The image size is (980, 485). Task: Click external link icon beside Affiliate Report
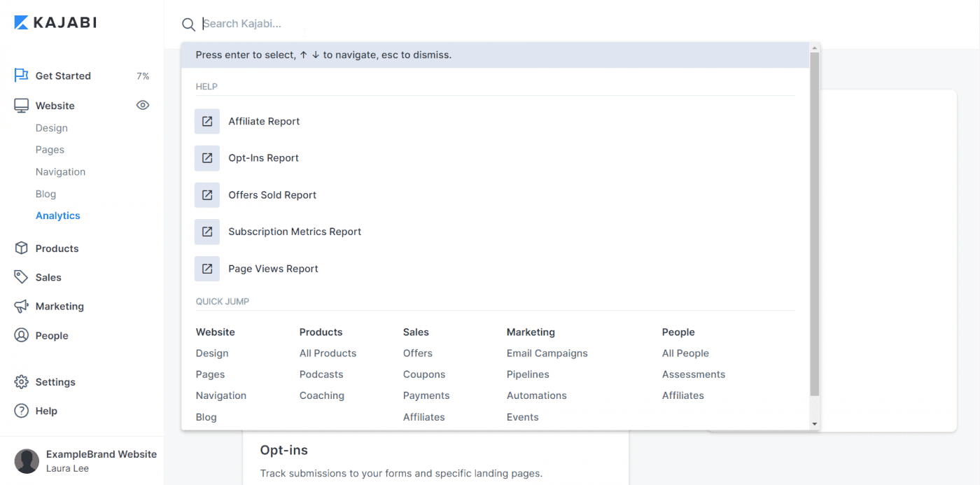pos(207,121)
